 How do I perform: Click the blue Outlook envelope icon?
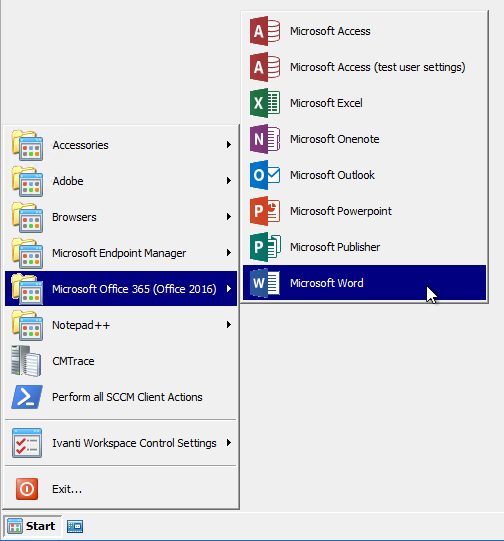pos(265,175)
